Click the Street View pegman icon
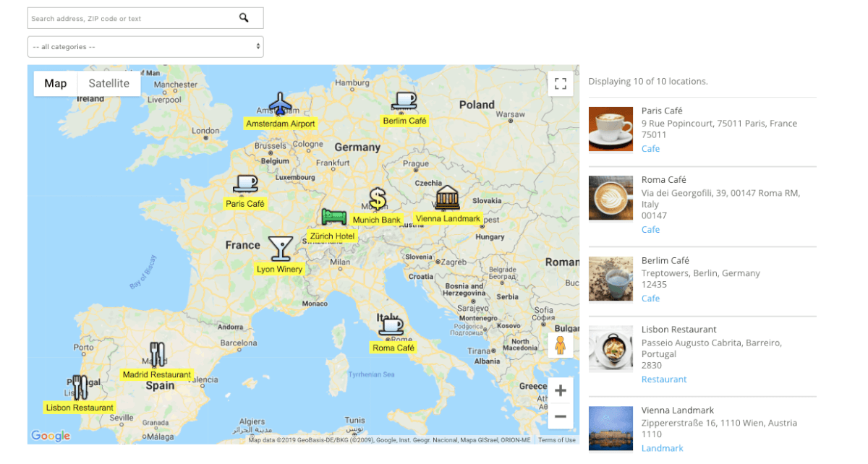This screenshot has width=868, height=464. (x=560, y=346)
